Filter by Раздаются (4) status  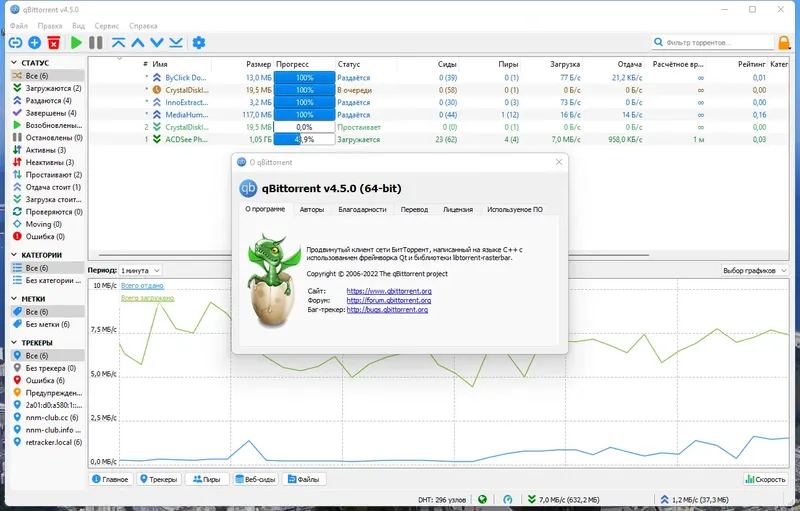coord(47,100)
